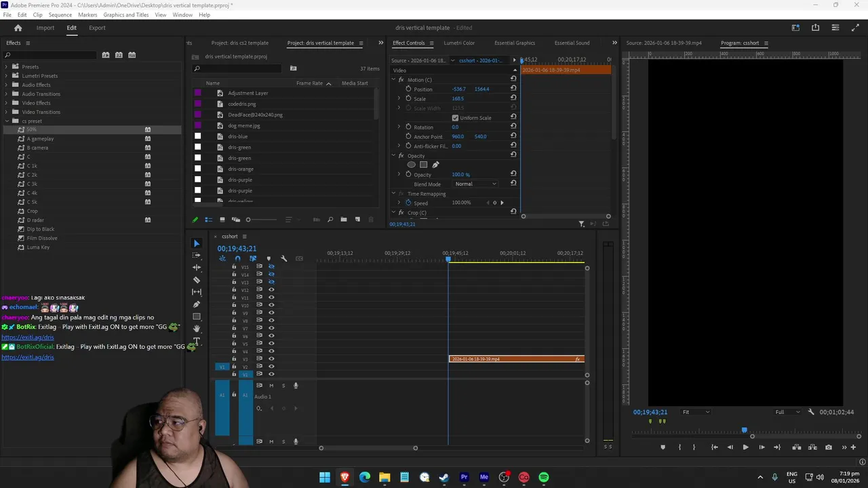Reset the Position parameter
This screenshot has height=488, width=868.
click(x=513, y=89)
